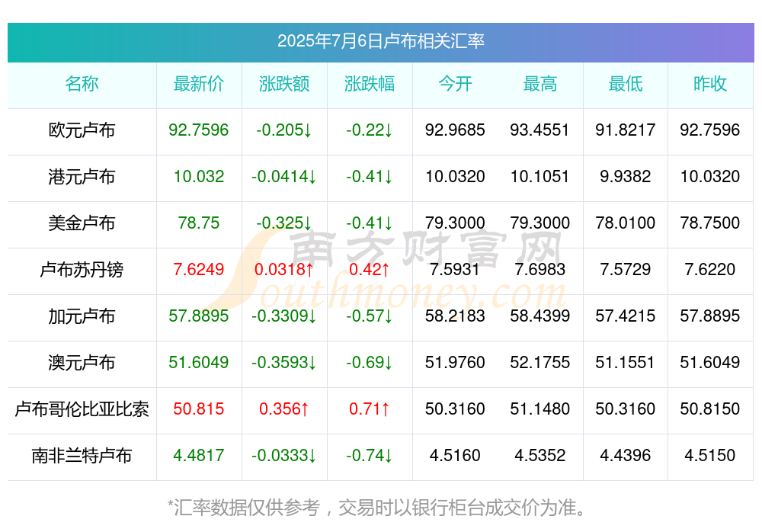This screenshot has width=762, height=532.
Task: Click the 澳元卢布 row name
Action: point(82,362)
